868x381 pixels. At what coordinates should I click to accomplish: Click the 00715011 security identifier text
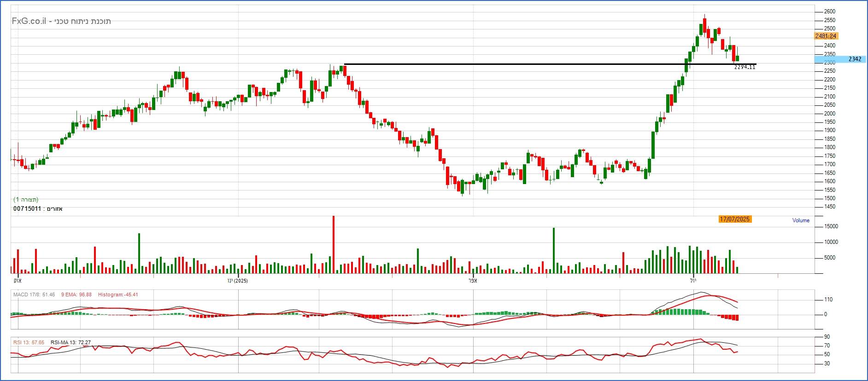tap(27, 209)
